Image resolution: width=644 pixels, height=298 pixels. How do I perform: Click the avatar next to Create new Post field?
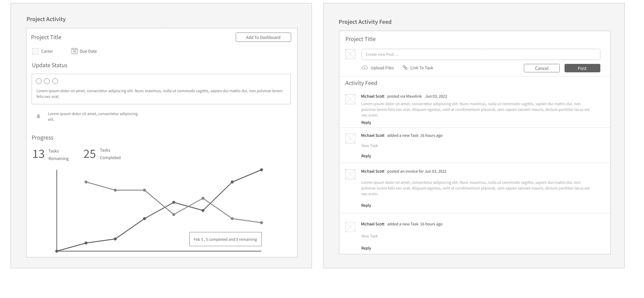(350, 55)
